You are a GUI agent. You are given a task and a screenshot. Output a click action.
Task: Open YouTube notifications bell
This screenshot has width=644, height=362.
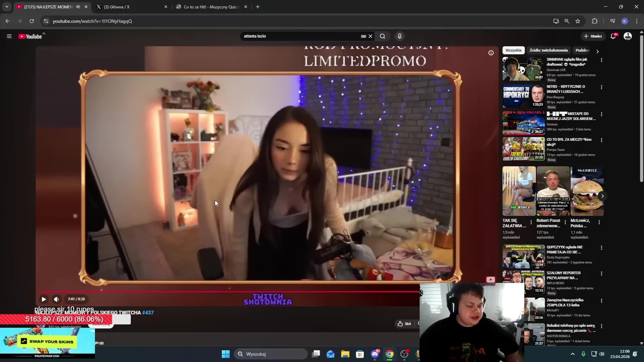click(x=613, y=36)
